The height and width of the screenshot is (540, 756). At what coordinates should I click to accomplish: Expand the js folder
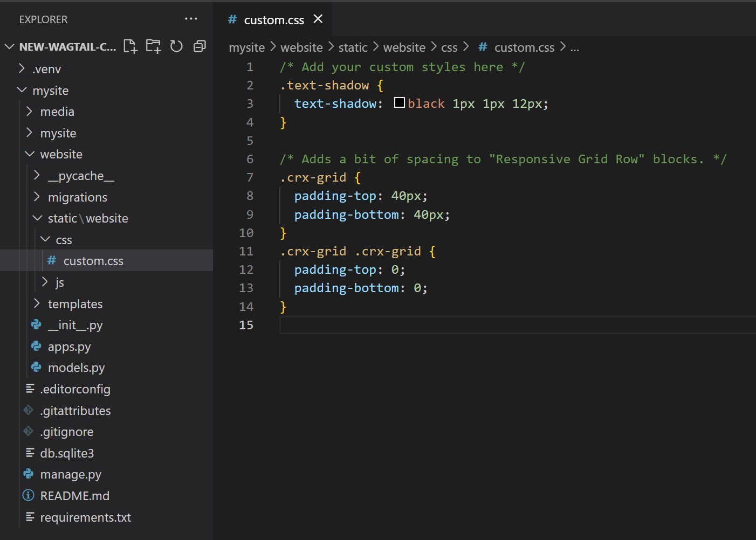tap(59, 282)
